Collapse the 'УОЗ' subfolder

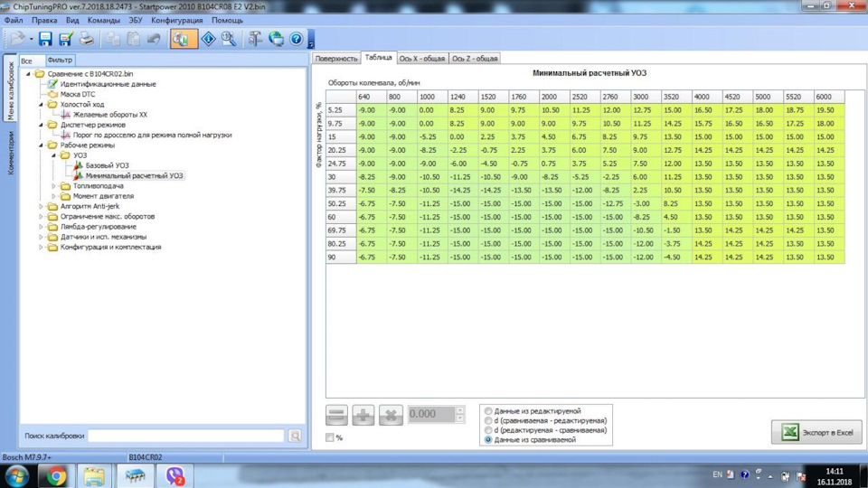[x=54, y=155]
